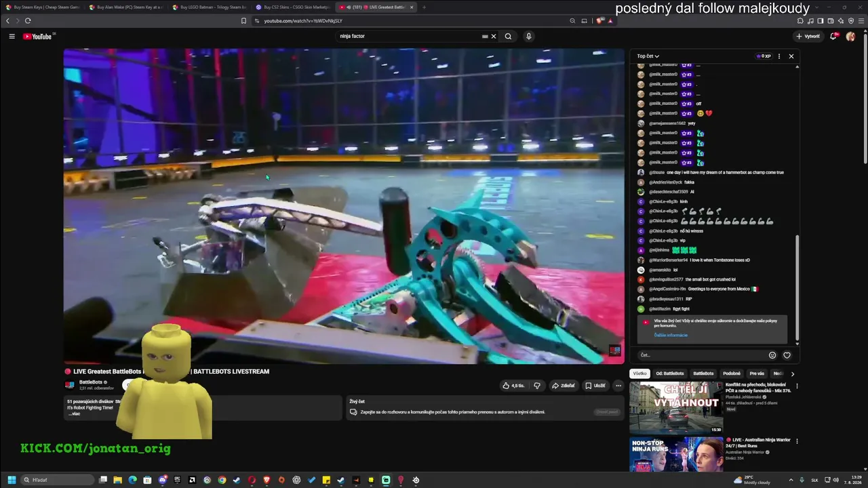Close the LIVE Greatest BattleBots tab
Image resolution: width=868 pixels, height=488 pixels.
[x=411, y=7]
